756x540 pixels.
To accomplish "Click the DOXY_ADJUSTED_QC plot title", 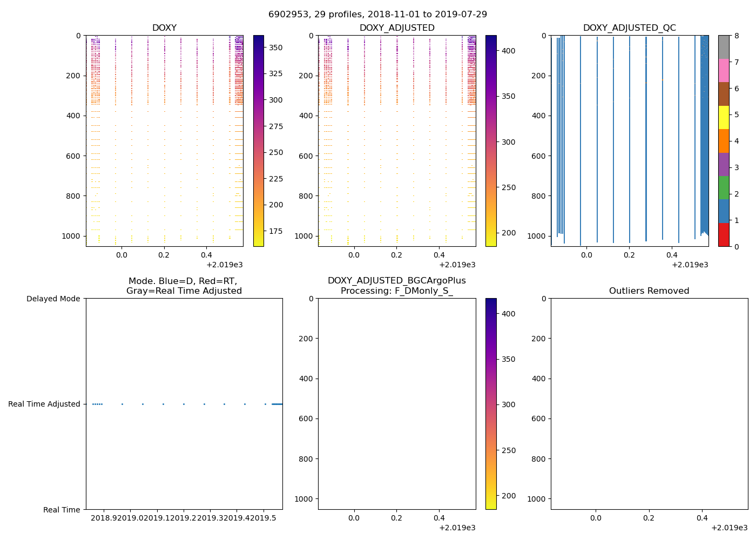I will [629, 28].
